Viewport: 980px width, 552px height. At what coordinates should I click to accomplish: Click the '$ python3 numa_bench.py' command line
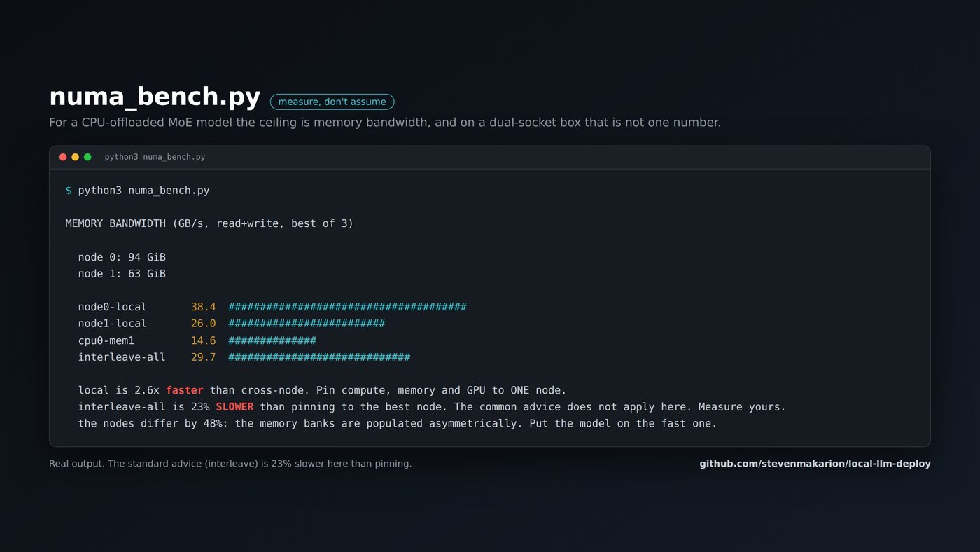pyautogui.click(x=138, y=191)
